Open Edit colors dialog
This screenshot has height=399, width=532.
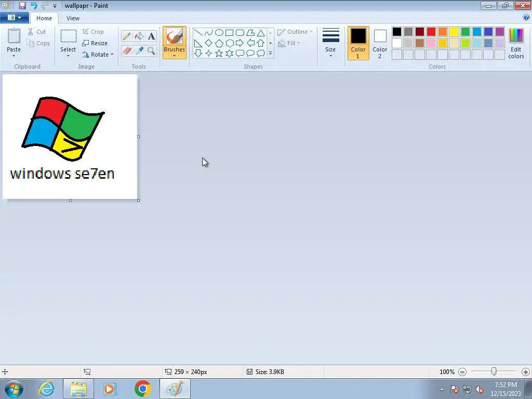click(x=516, y=44)
